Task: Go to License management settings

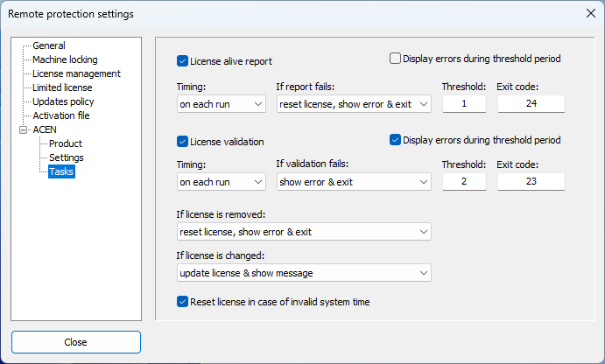Action: [76, 73]
